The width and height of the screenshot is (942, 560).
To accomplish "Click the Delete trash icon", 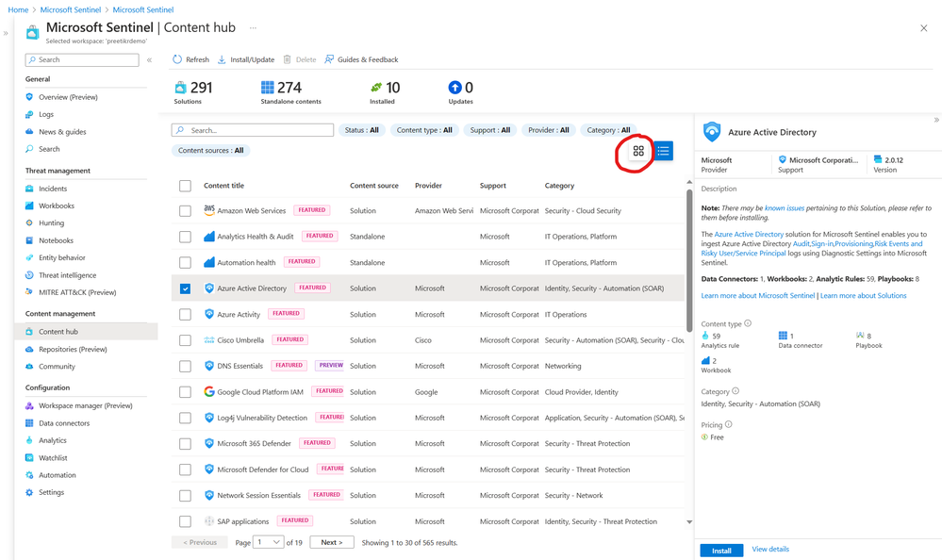I will coord(288,59).
